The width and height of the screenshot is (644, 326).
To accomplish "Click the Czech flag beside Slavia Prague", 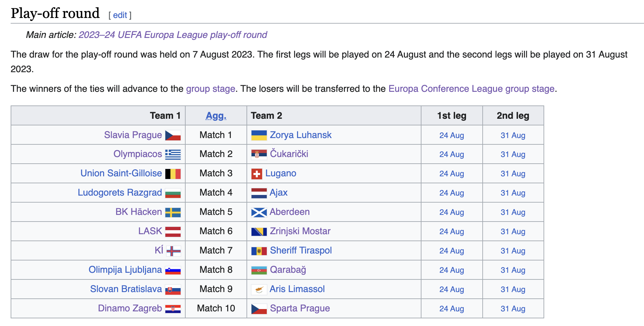I will 173,135.
